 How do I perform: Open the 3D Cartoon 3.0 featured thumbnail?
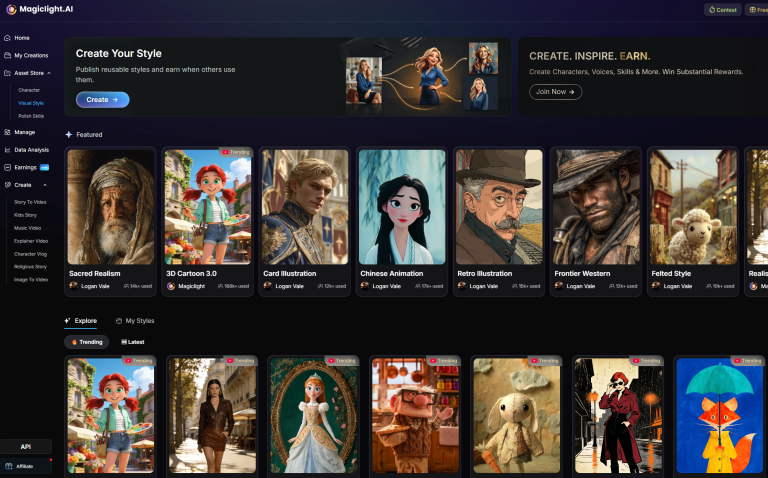pyautogui.click(x=208, y=207)
